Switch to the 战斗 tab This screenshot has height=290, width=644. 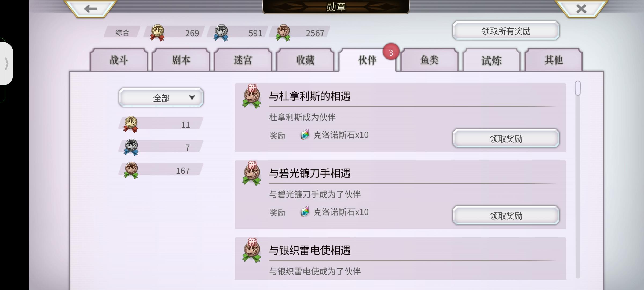pos(119,60)
